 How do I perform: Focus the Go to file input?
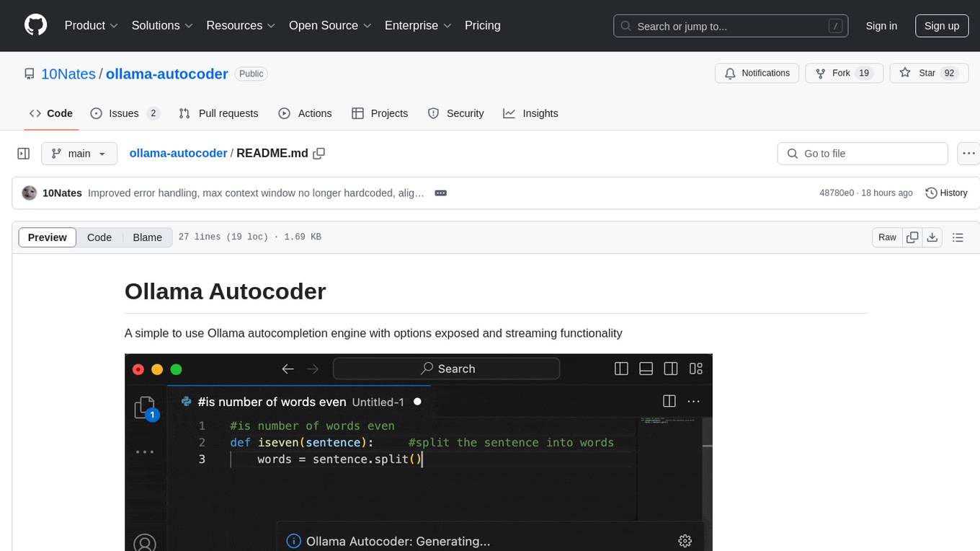(863, 154)
